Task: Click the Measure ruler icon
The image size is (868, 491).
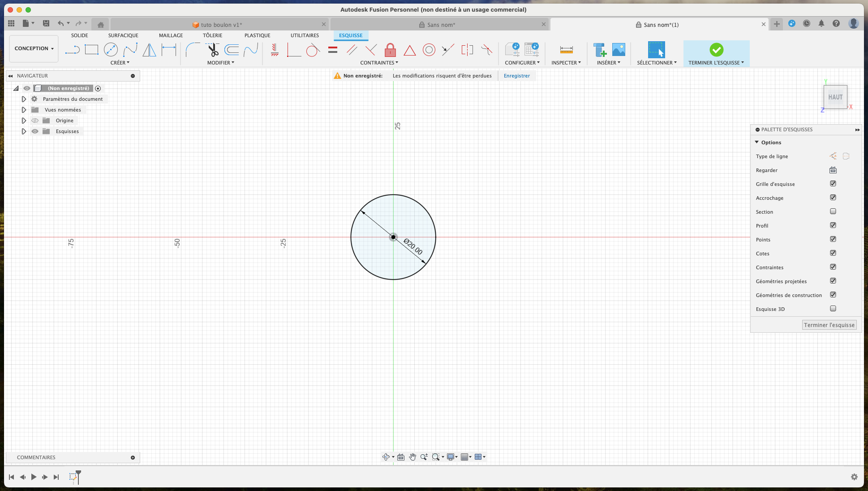Action: (566, 50)
